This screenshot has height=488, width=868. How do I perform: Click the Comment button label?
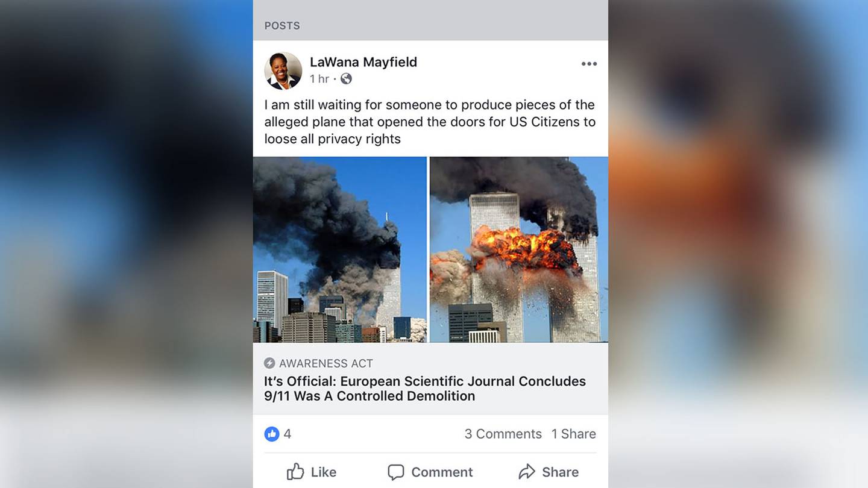(x=442, y=472)
